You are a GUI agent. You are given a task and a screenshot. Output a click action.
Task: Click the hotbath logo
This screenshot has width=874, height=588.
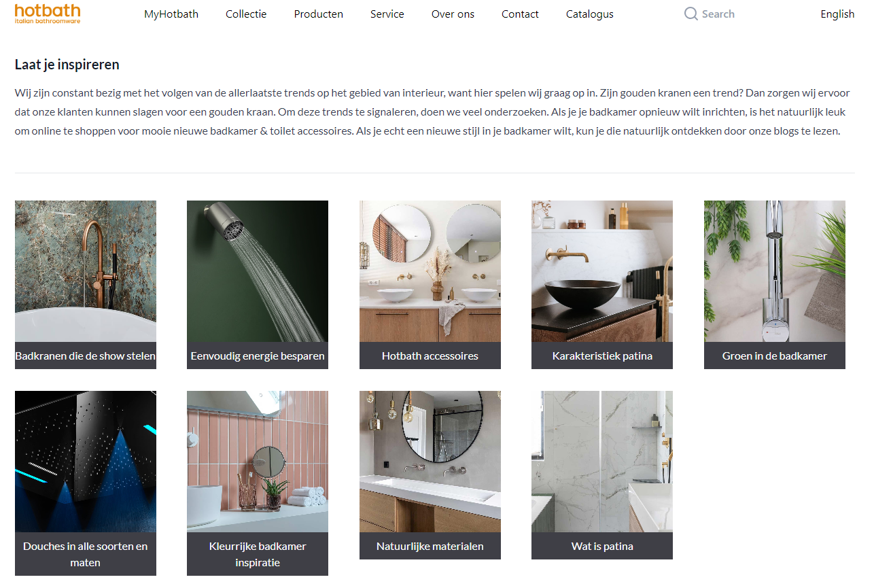coord(48,13)
